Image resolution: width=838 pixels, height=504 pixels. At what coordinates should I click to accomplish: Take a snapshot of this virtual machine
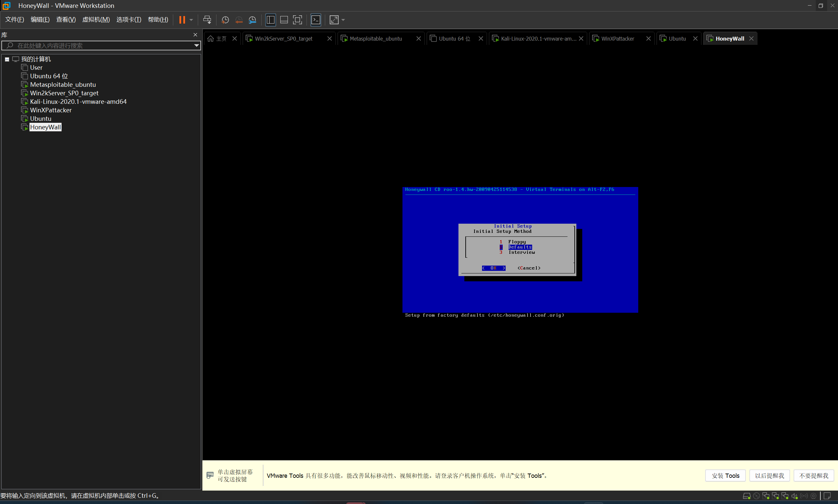(x=225, y=20)
